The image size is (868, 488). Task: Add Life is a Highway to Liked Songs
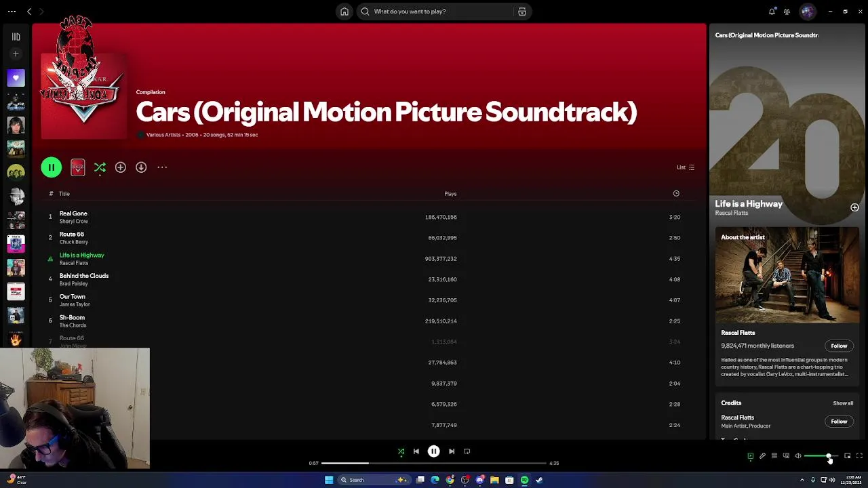[x=854, y=207]
